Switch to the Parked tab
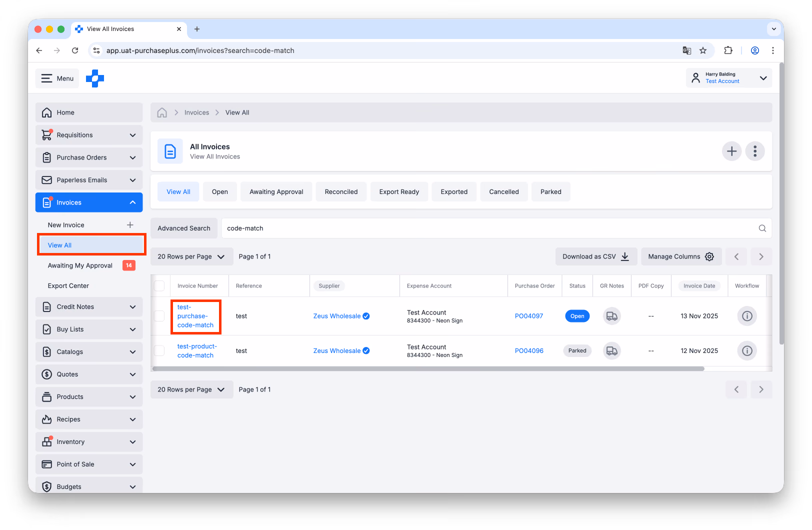812x530 pixels. coord(550,192)
